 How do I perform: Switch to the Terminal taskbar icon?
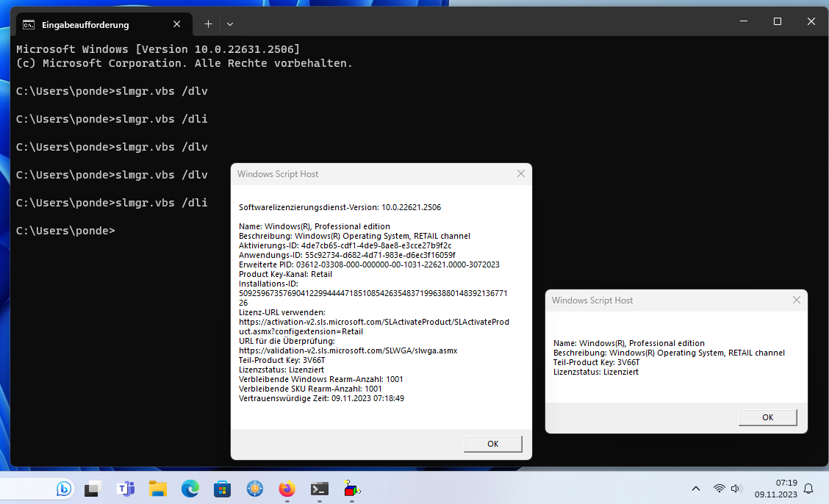coord(320,489)
